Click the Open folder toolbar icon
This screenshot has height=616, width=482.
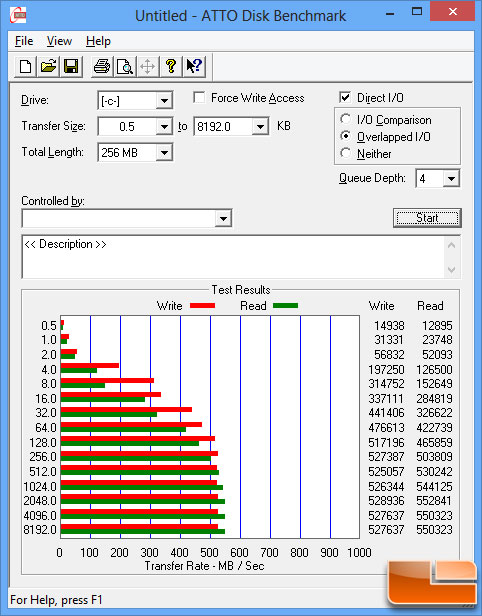(x=48, y=66)
